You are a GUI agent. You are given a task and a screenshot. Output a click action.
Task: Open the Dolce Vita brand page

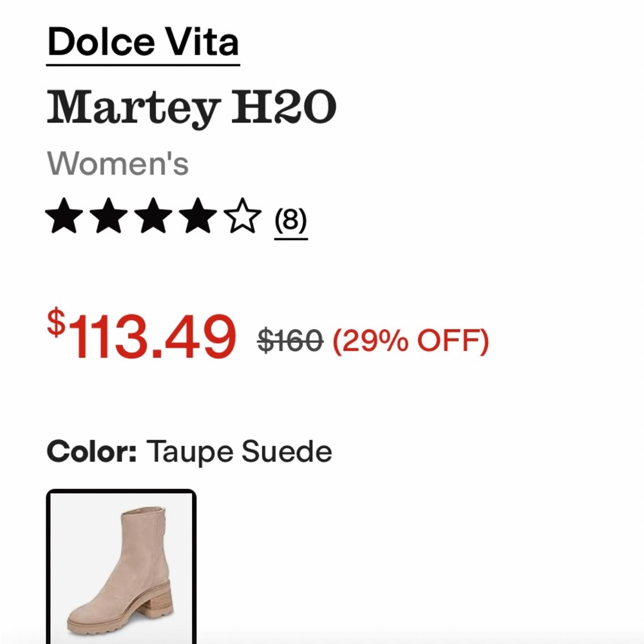[143, 42]
